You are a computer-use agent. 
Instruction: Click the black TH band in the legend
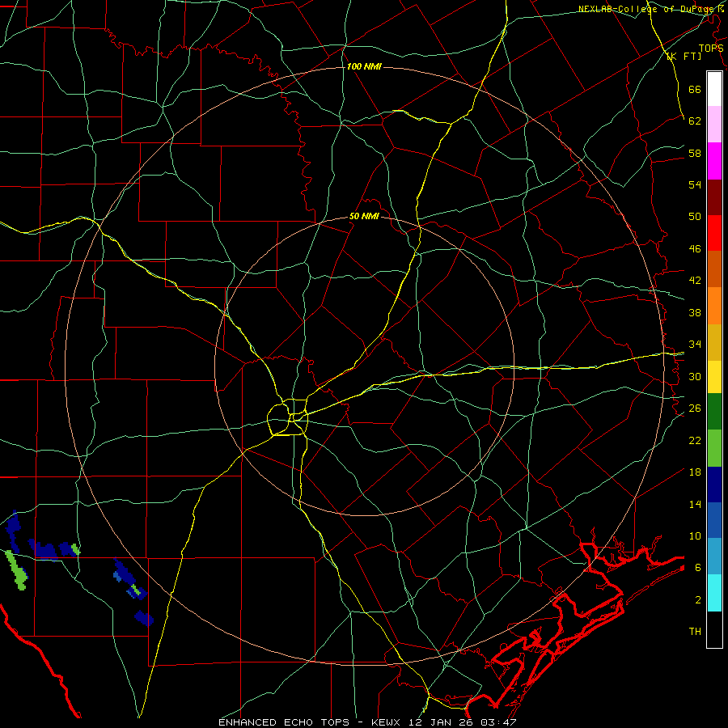(x=714, y=629)
